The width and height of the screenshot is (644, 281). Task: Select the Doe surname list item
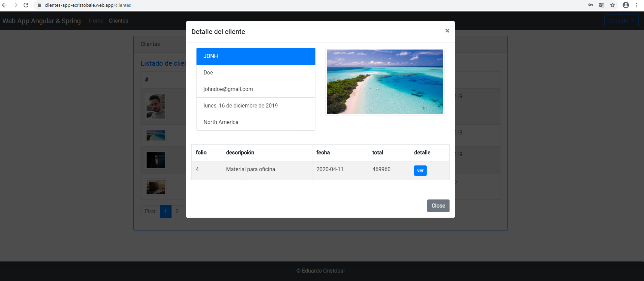(256, 73)
